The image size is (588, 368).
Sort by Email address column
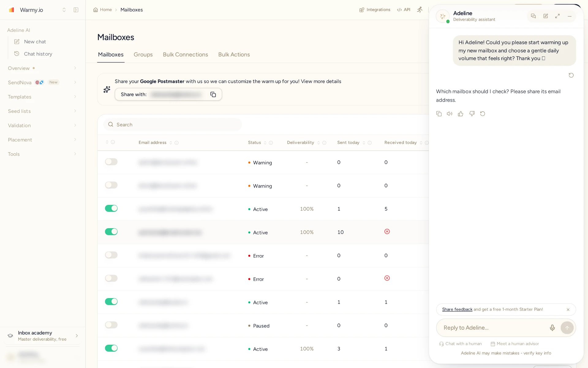[x=171, y=143]
